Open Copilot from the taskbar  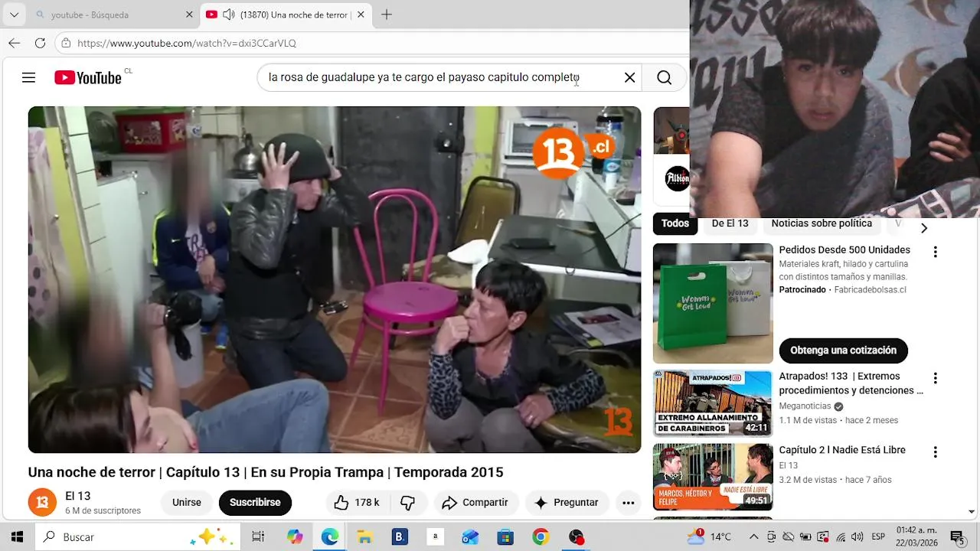pos(295,537)
